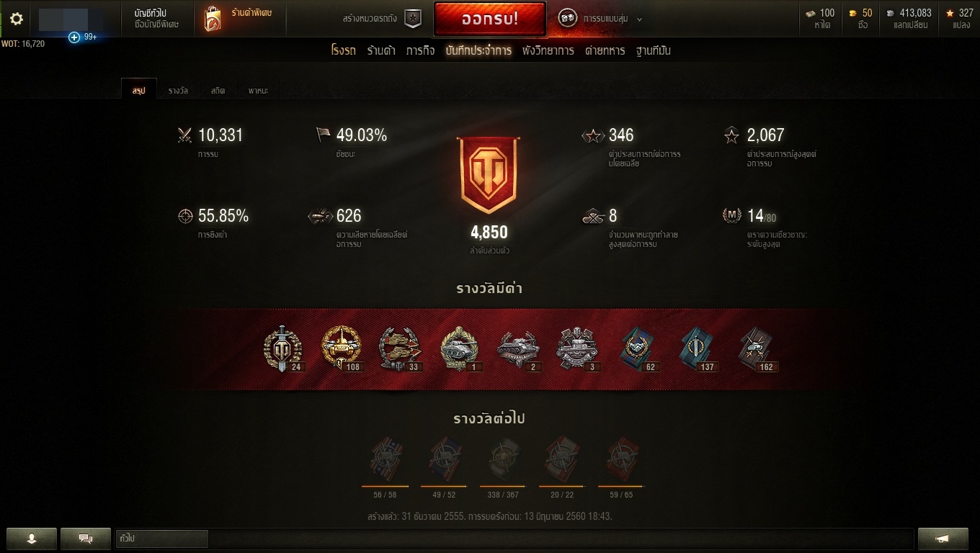Click the central personal rating emblem
This screenshot has height=553, width=980.
coord(489,174)
